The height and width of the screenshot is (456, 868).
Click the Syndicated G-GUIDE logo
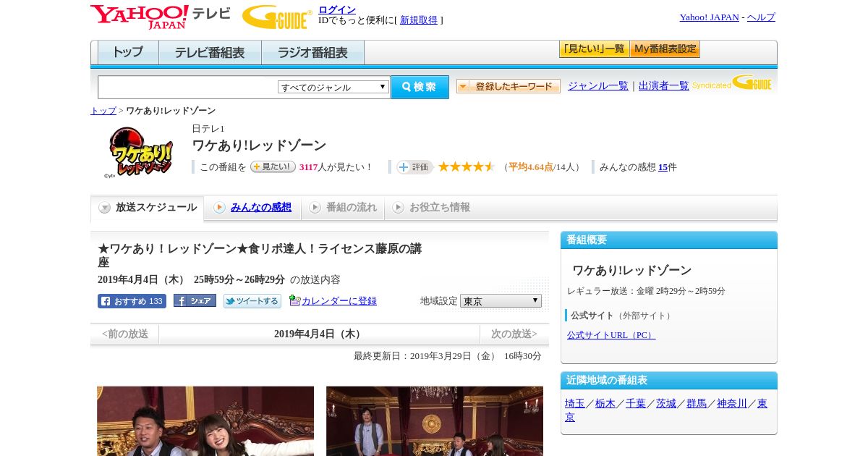pos(732,83)
